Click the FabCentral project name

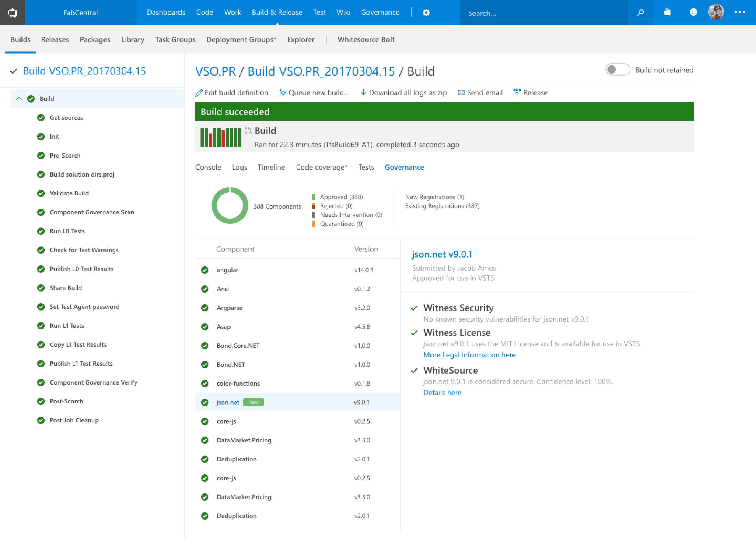tap(80, 13)
